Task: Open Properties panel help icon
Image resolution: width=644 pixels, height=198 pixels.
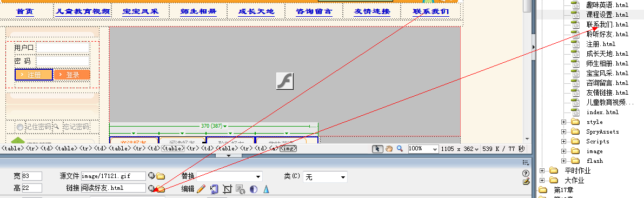Action: point(525,173)
